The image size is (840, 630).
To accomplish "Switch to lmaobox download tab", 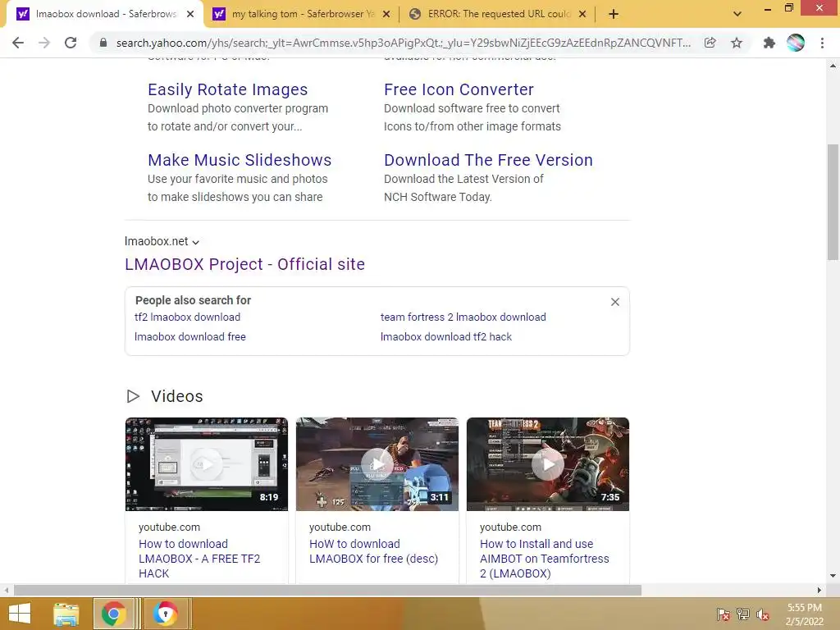I will click(105, 14).
